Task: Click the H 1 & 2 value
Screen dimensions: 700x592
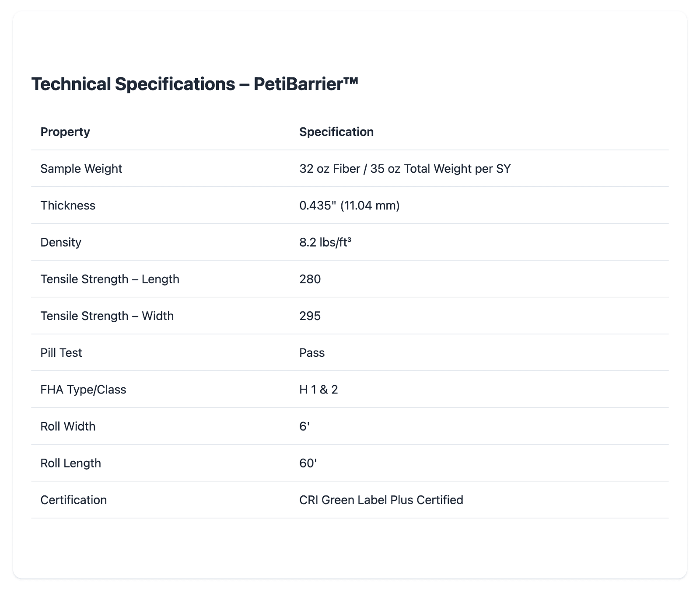Action: click(318, 389)
